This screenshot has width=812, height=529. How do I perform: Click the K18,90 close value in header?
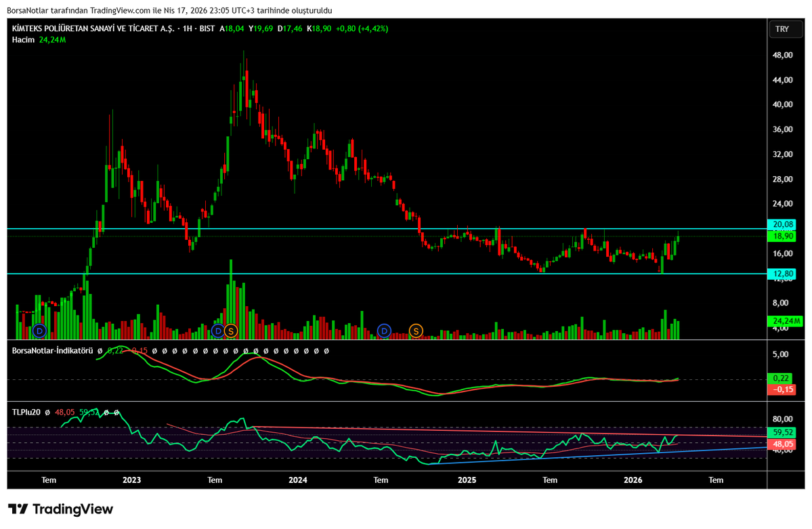tap(319, 28)
